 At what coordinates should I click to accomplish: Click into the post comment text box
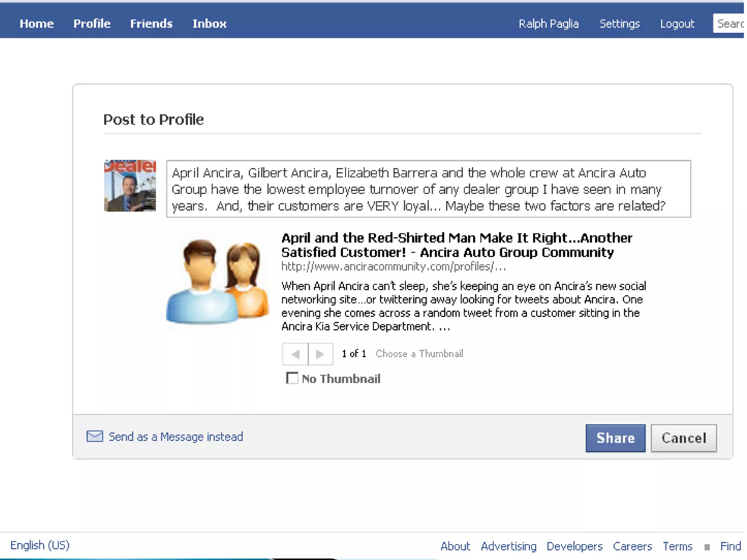[429, 189]
